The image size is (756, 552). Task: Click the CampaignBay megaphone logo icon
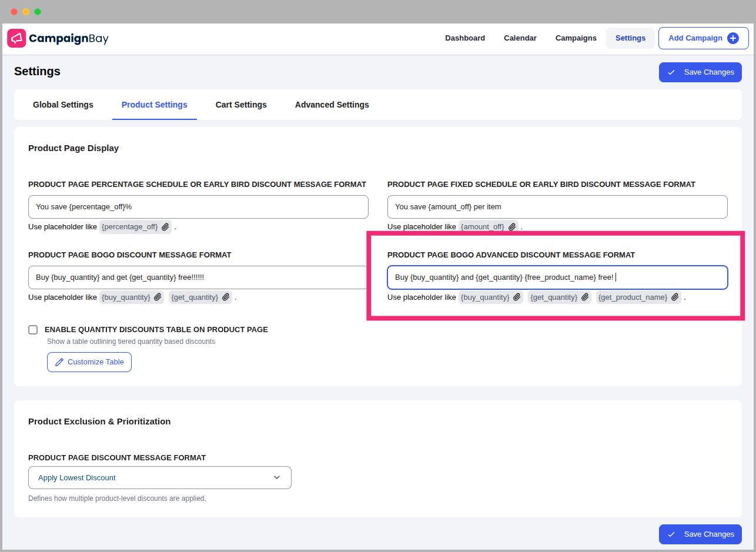click(16, 38)
